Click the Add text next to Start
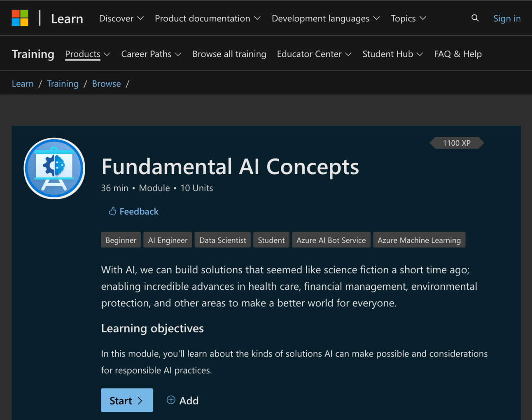532x420 pixels. [189, 401]
